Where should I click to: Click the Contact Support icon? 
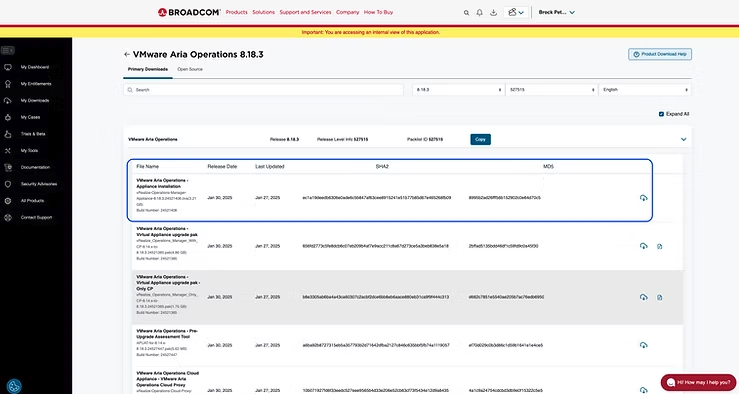(8, 218)
